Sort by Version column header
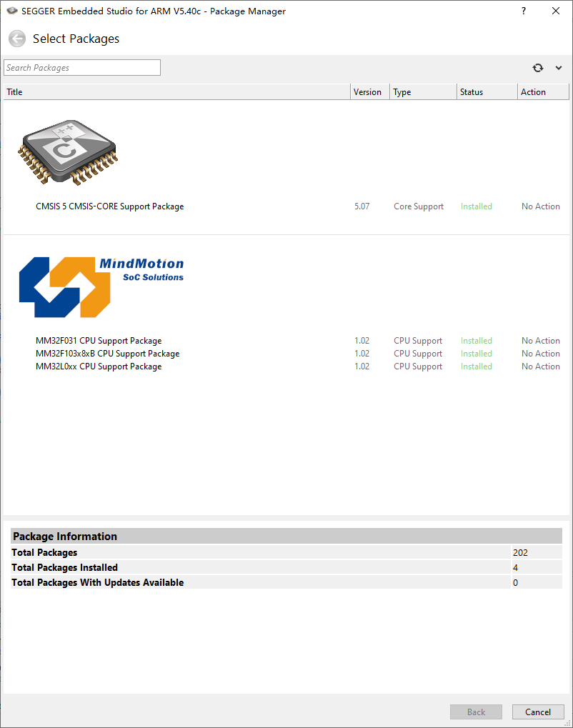 click(370, 92)
